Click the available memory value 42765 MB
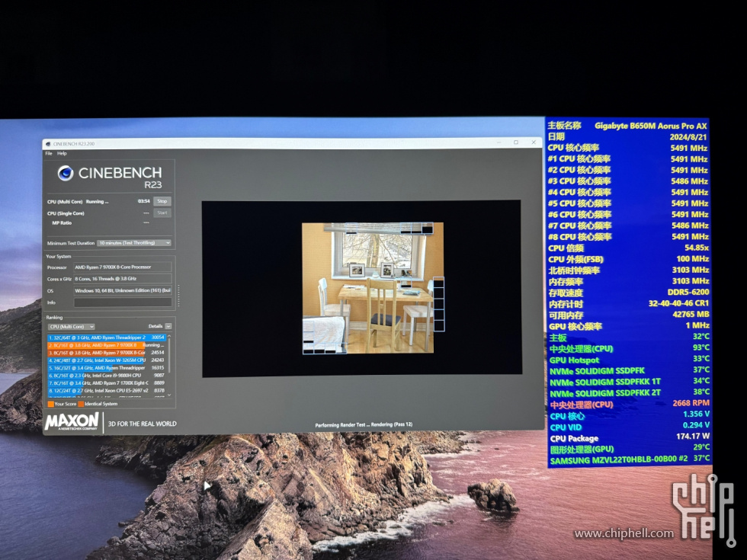 pos(691,315)
